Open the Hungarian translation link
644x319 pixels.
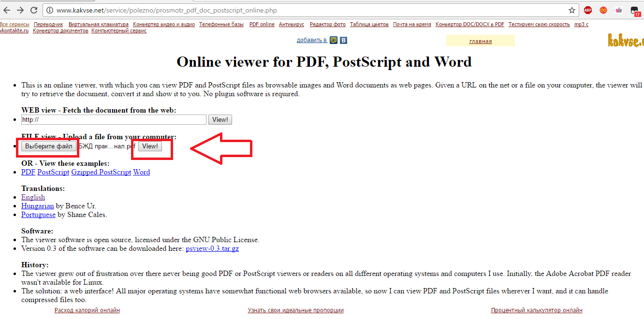(x=37, y=206)
